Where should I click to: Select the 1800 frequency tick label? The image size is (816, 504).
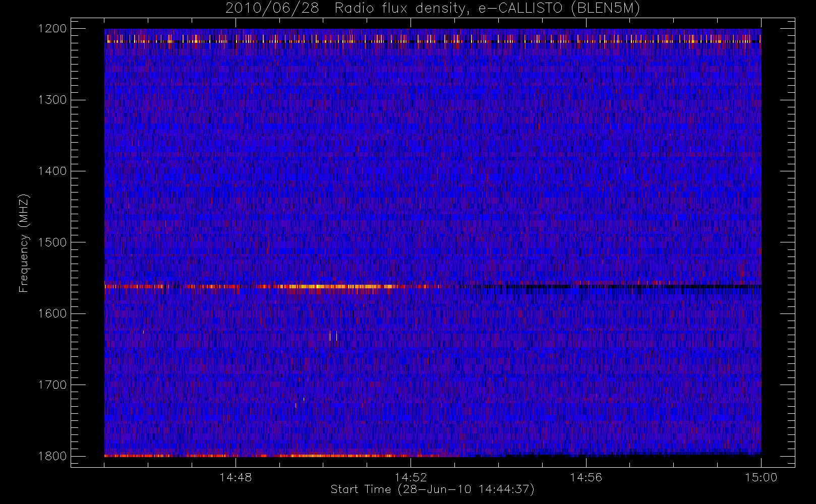(x=52, y=456)
